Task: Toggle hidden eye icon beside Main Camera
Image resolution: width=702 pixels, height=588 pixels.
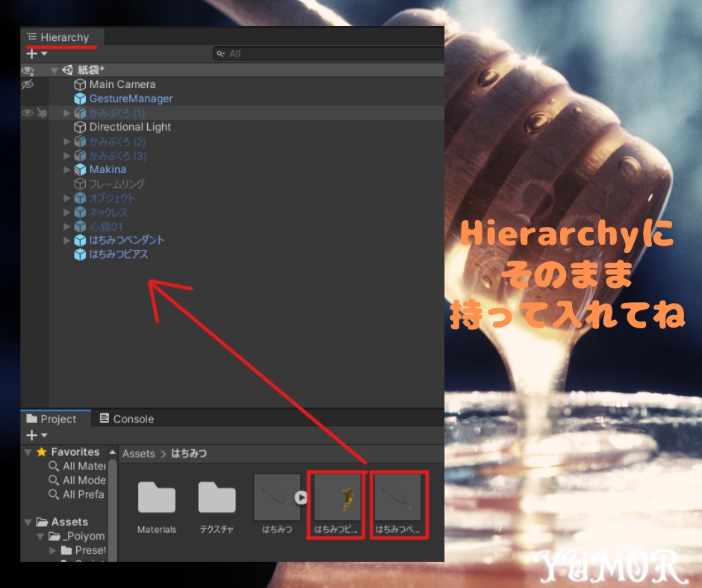Action: pyautogui.click(x=28, y=84)
